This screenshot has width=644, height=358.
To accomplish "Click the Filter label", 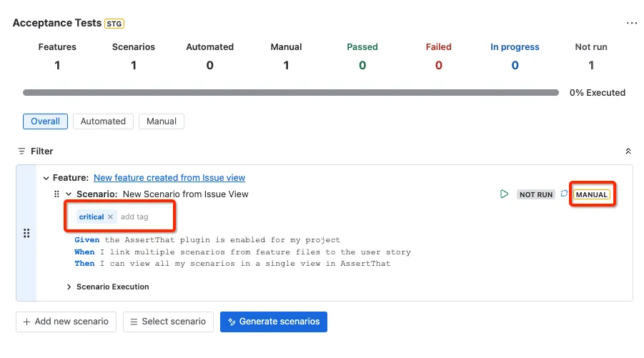I will (42, 151).
